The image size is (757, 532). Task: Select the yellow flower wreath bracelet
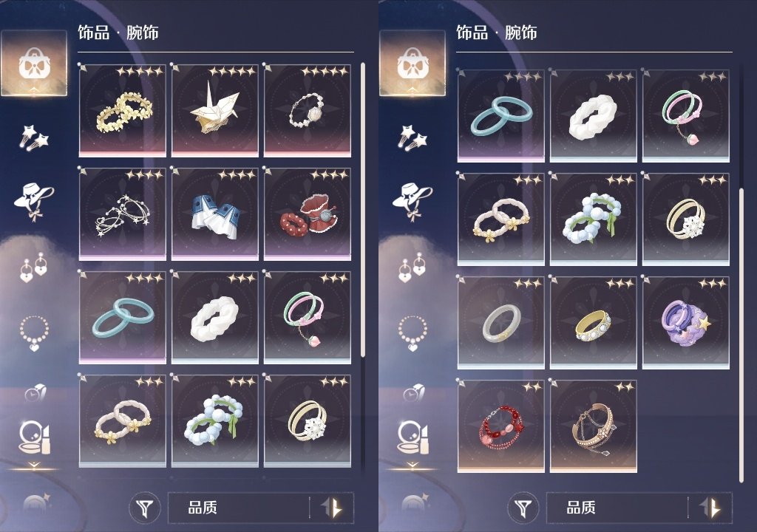[x=123, y=111]
